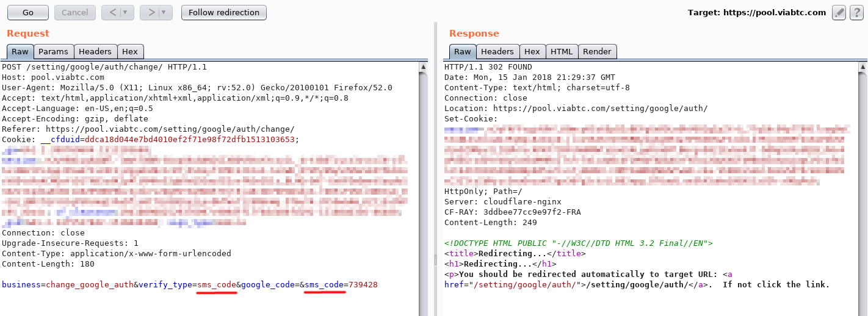
Task: Open the Response HTML tab
Action: (x=562, y=52)
